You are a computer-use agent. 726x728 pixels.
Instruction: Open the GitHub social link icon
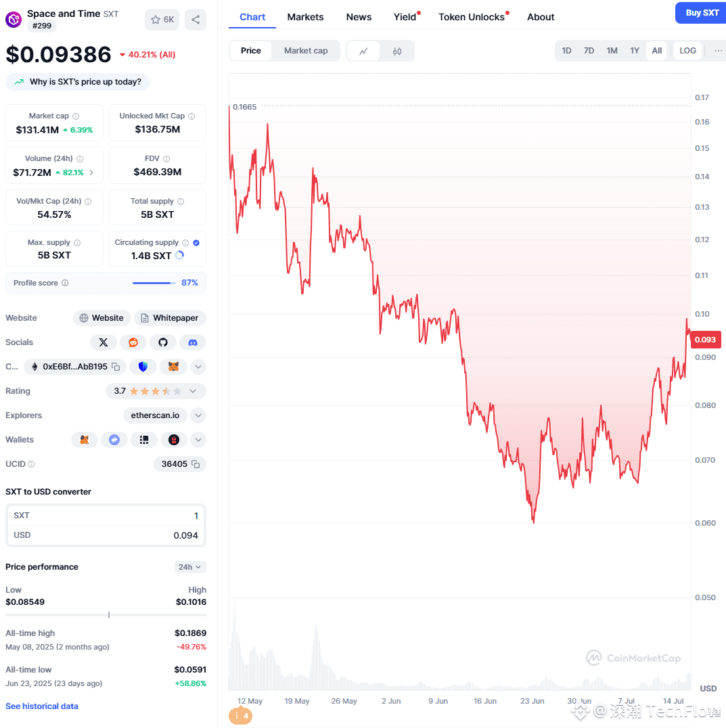pyautogui.click(x=163, y=342)
